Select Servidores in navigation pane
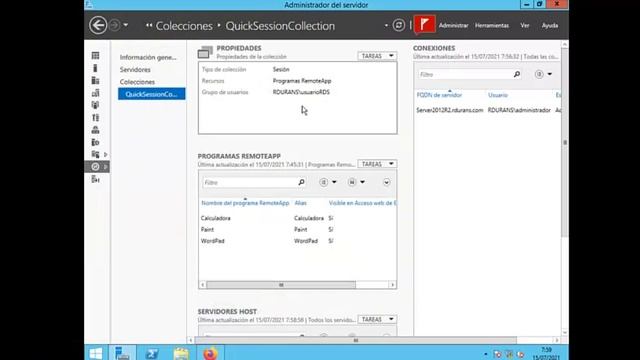Screen dimensions: 640x360 click(x=135, y=70)
